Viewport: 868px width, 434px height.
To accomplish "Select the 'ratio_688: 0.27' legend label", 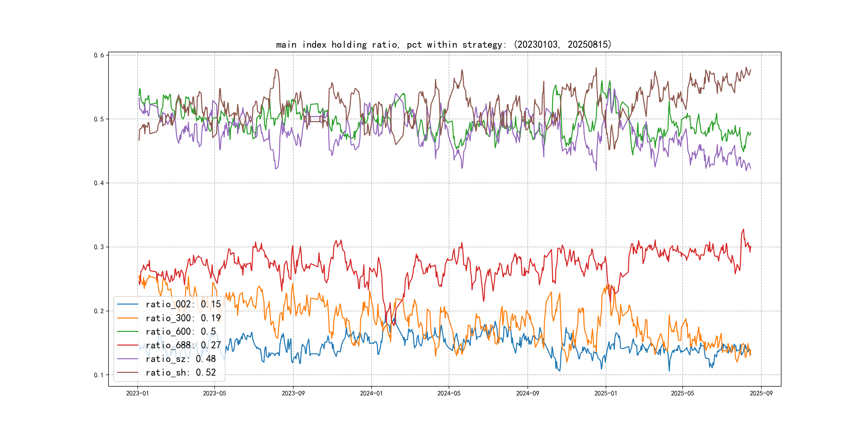I will [183, 345].
